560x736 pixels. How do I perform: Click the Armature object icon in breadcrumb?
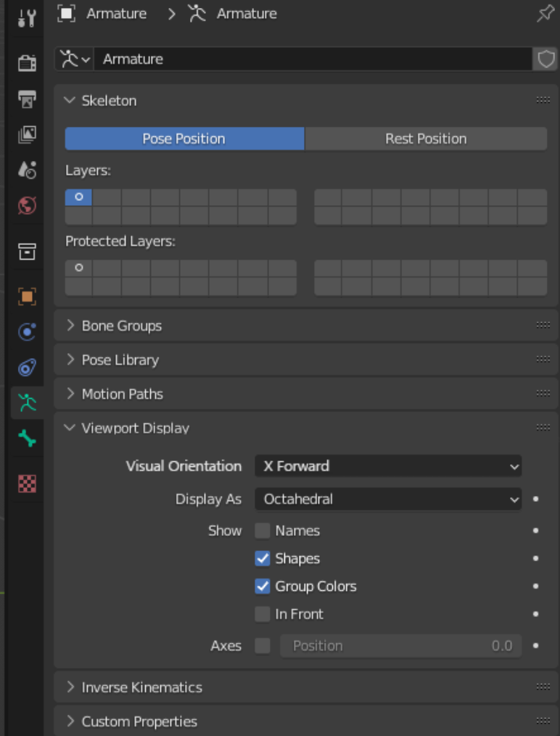66,14
